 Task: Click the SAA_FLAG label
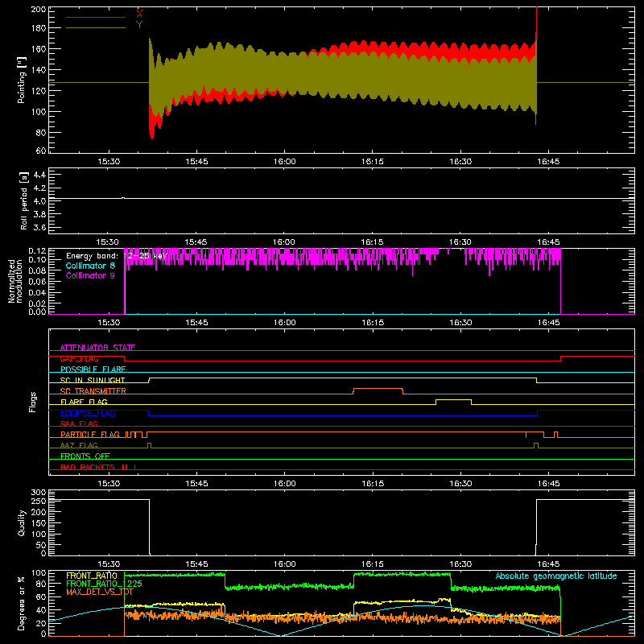pyautogui.click(x=79, y=423)
